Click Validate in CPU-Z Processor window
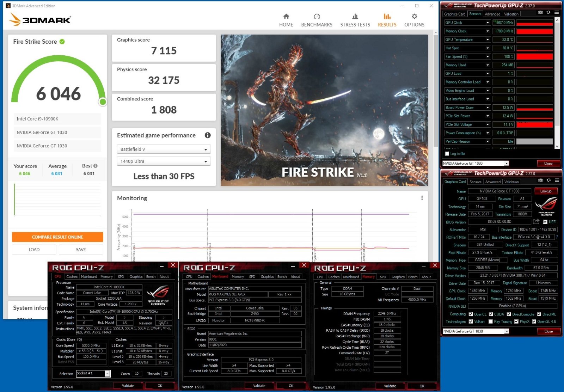564x392 pixels. coord(128,386)
